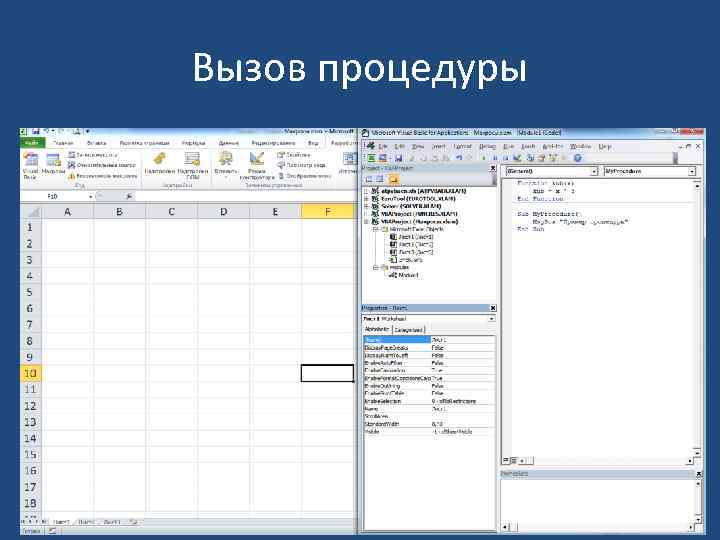The width and height of the screenshot is (720, 540).
Task: Open the green File tab in Excel
Action: pos(32,143)
